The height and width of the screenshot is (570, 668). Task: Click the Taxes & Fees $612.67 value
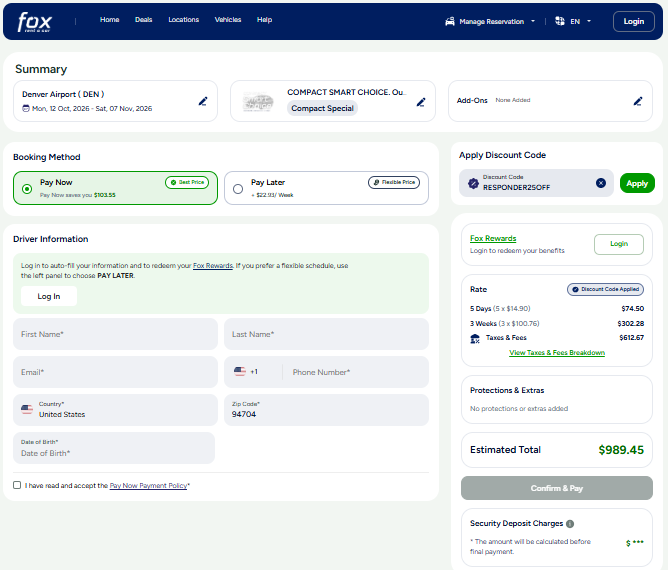point(631,338)
